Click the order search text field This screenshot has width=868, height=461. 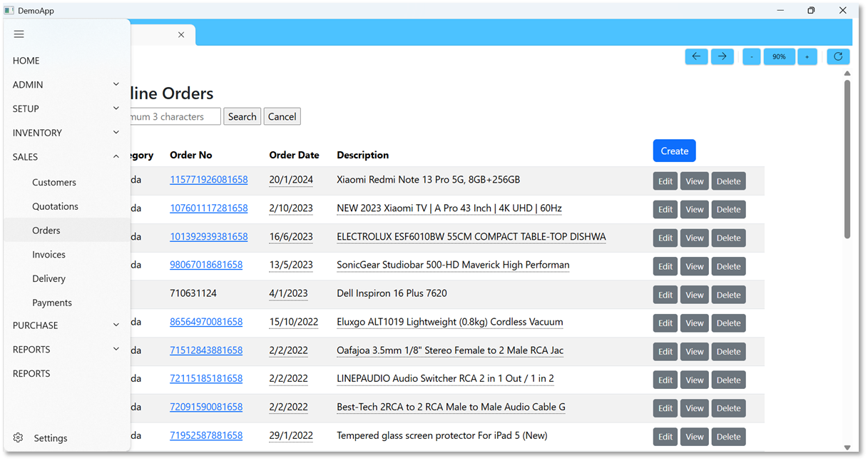click(175, 116)
